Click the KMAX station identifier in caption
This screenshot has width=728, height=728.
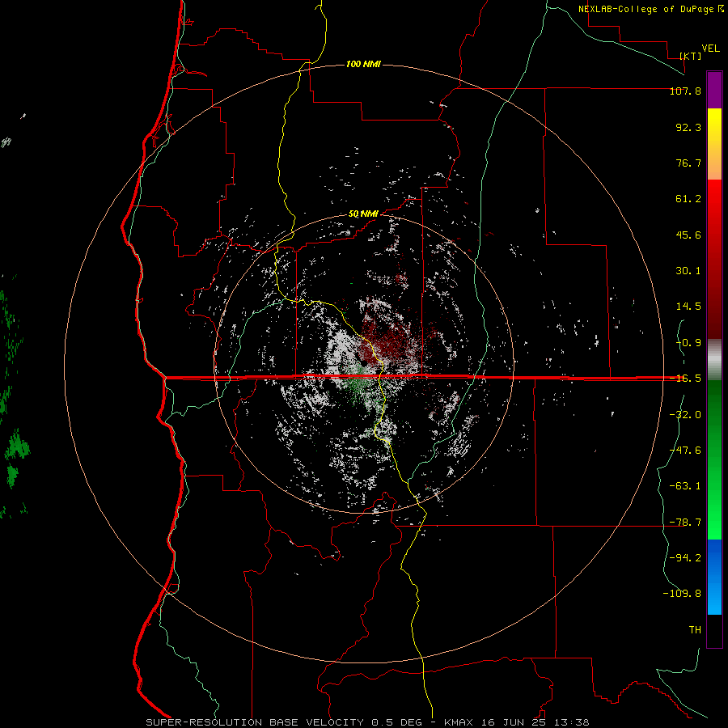[x=457, y=722]
